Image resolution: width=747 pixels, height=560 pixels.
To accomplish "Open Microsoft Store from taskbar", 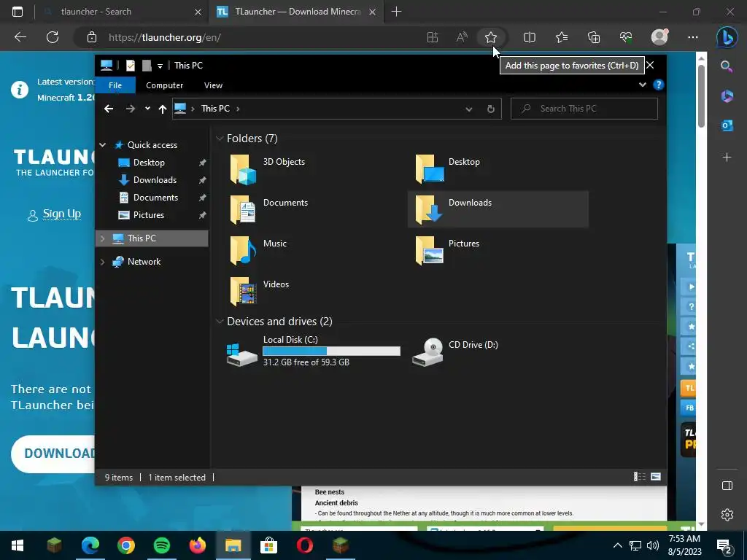I will 268,545.
